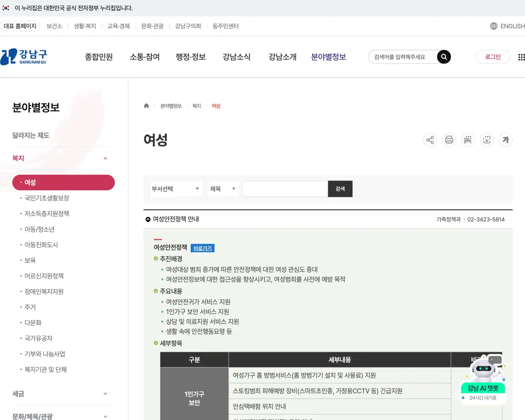Open the 행정·정보 main menu
This screenshot has width=525, height=420.
(191, 57)
